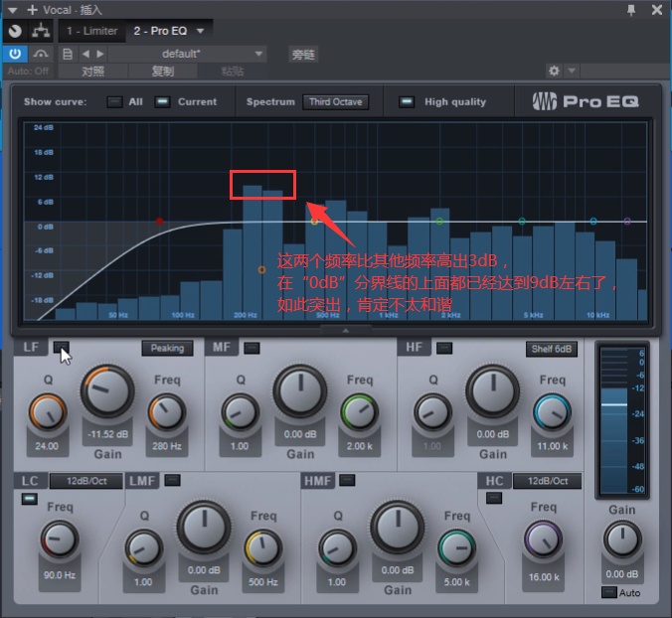Click the output Gain knob
The height and width of the screenshot is (618, 672).
[x=622, y=540]
